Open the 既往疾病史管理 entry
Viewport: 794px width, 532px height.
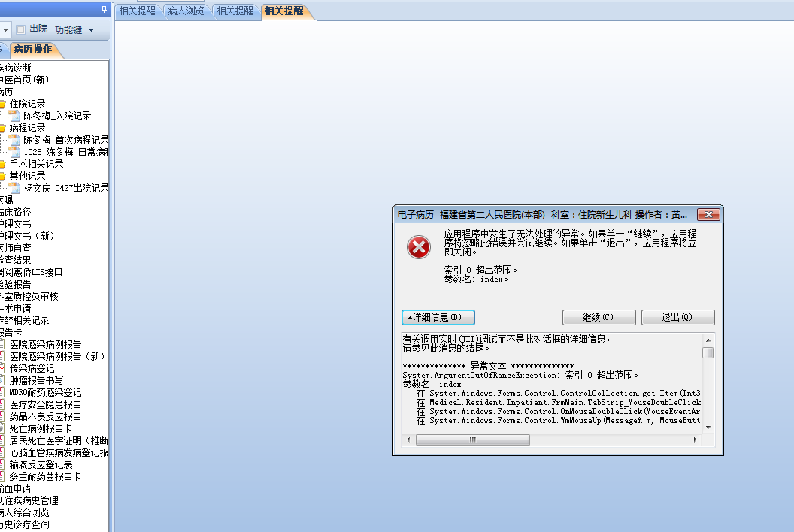click(x=29, y=500)
